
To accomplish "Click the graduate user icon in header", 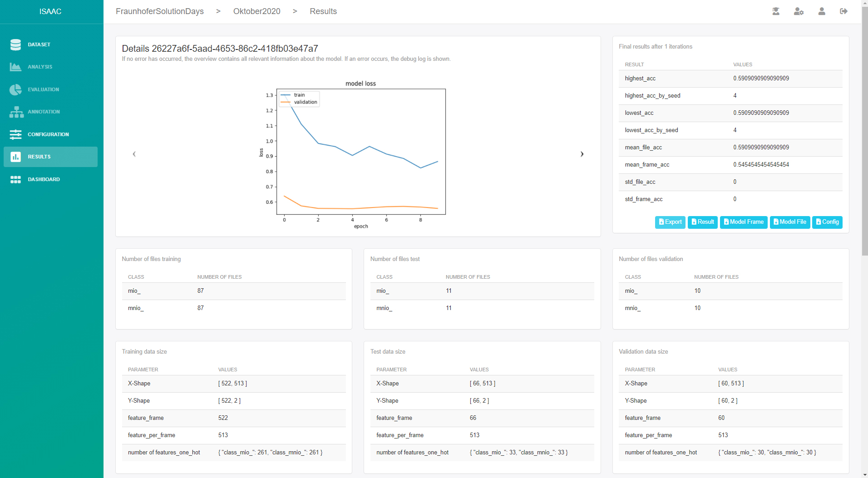I will [776, 11].
